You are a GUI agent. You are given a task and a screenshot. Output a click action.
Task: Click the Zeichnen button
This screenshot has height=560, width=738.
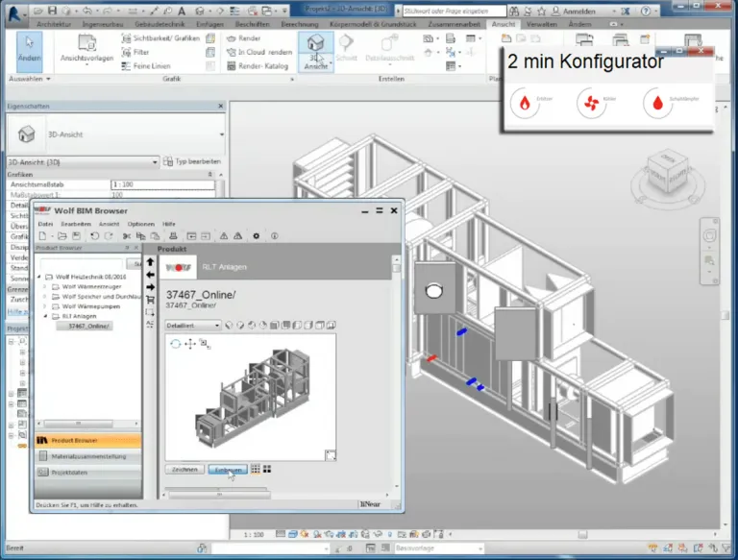(184, 470)
